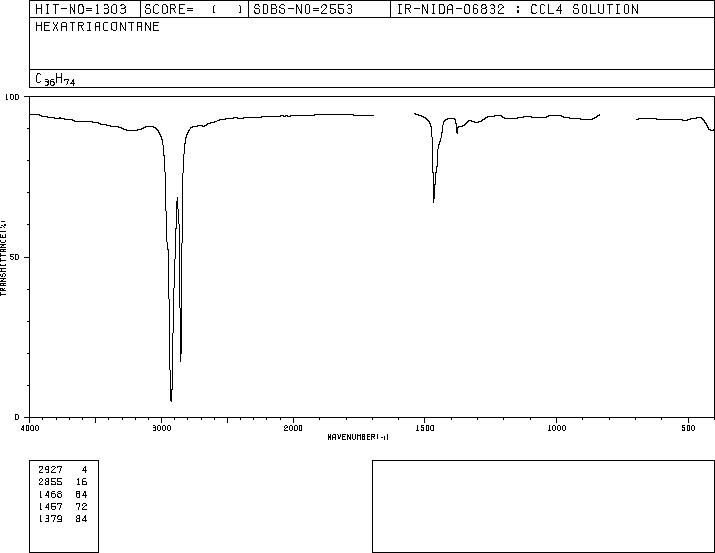Click the 1500 wavenumber axis label

click(425, 428)
